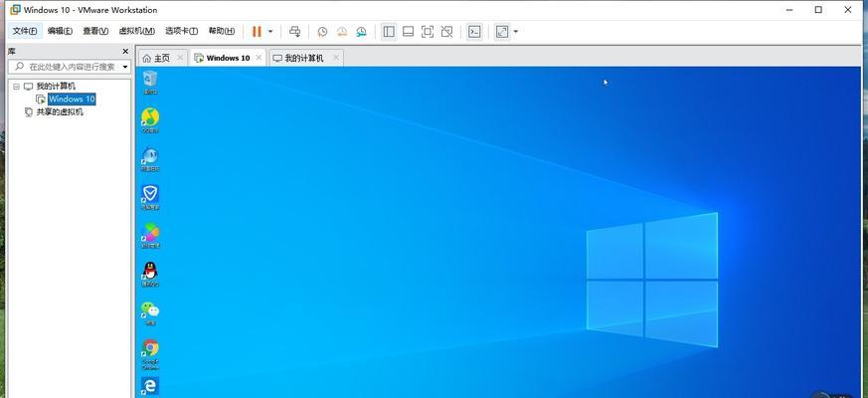Select the QQ penguin desktop icon
This screenshot has height=398, width=868.
click(x=150, y=274)
